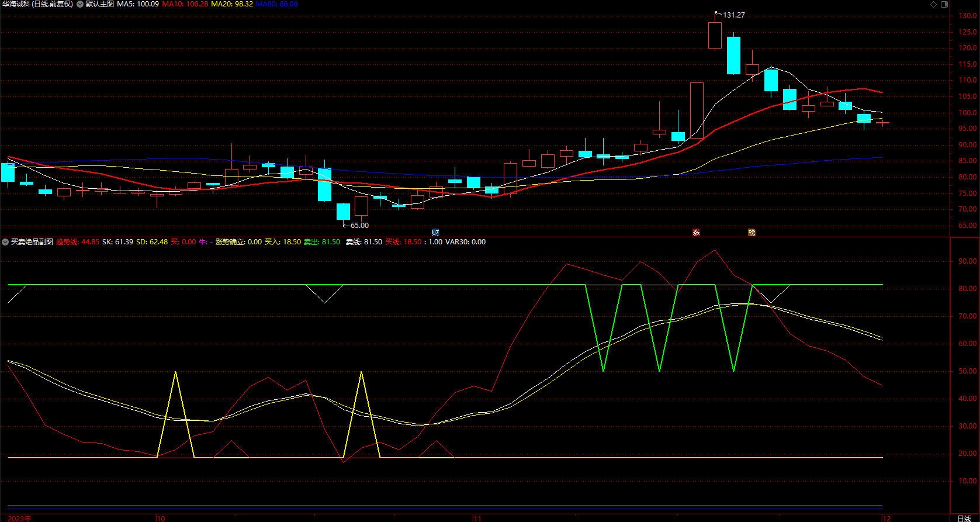Click the 10 month marker on time axis
The width and height of the screenshot is (980, 522).
(161, 518)
